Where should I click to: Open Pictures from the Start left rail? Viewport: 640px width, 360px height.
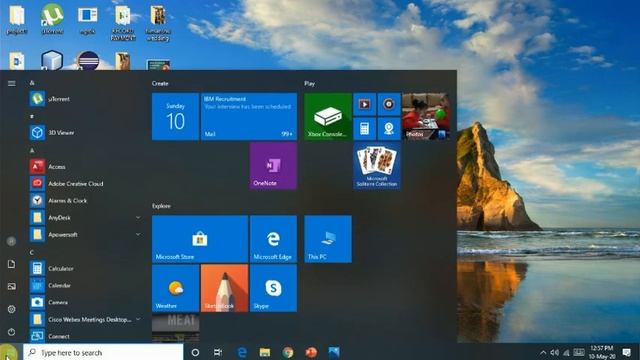[11, 287]
